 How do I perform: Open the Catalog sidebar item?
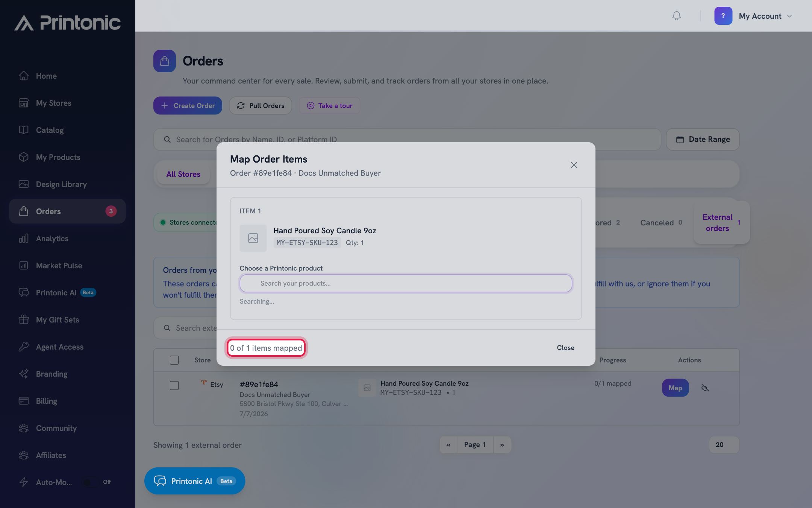coord(67,130)
